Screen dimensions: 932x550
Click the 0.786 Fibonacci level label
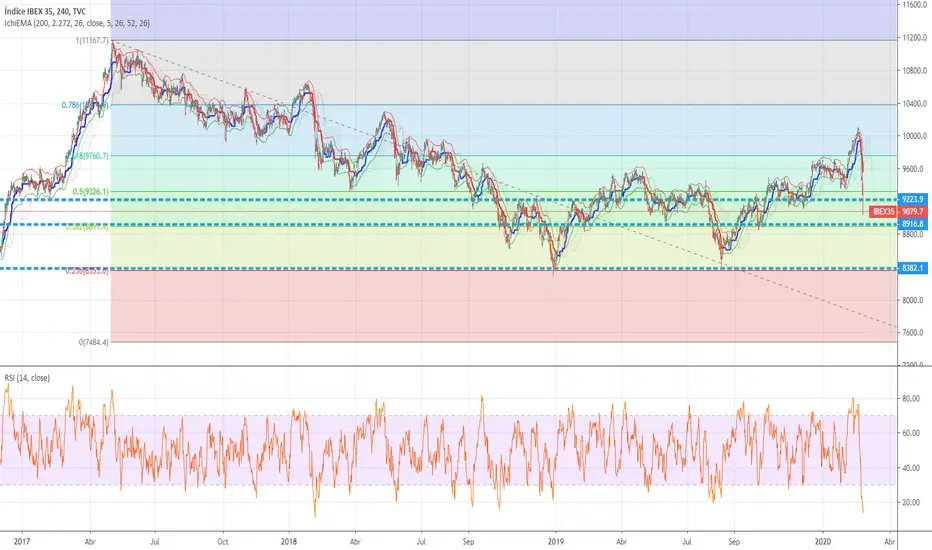pos(85,105)
